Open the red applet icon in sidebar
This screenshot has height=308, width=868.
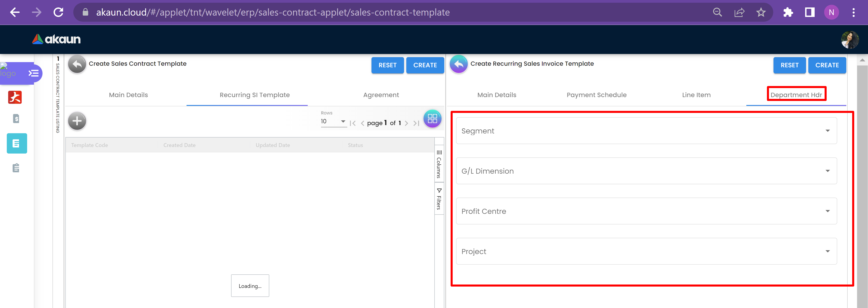15,97
